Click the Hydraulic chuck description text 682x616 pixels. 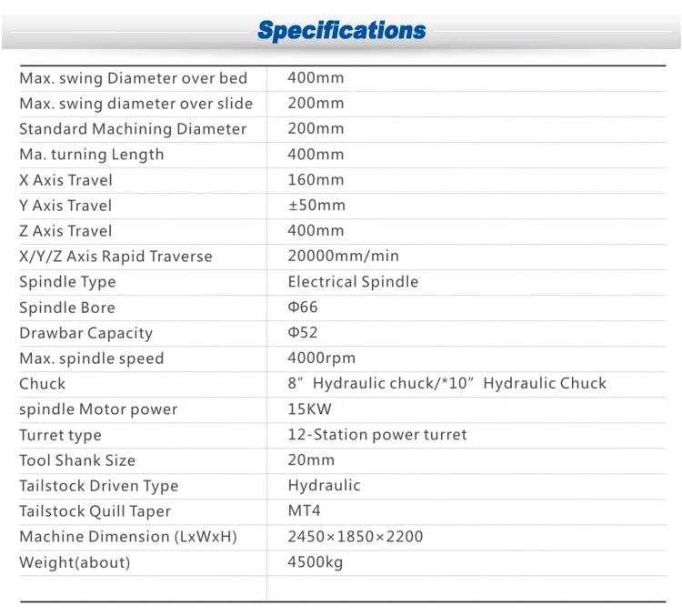coord(446,384)
